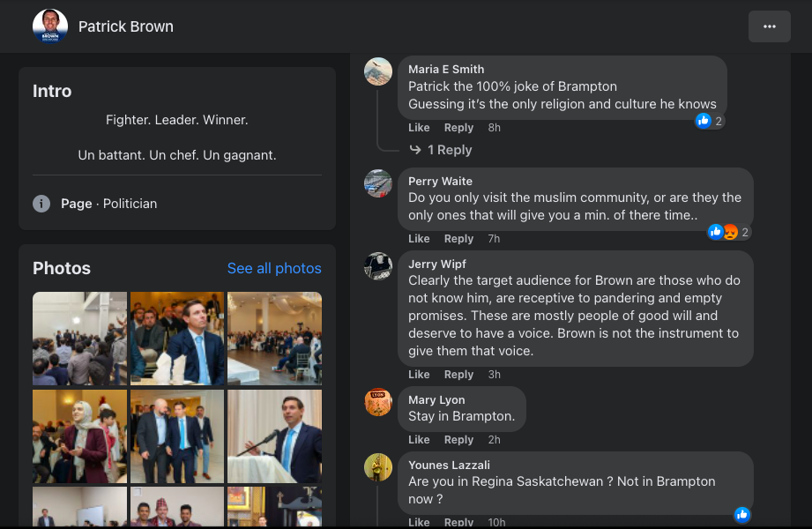Open the three-dots page options menu
The image size is (812, 529).
769,26
